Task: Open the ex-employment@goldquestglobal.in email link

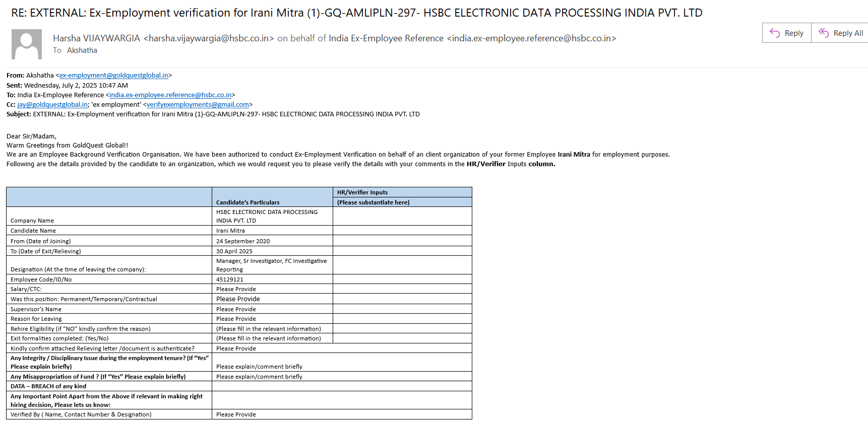Action: (114, 76)
